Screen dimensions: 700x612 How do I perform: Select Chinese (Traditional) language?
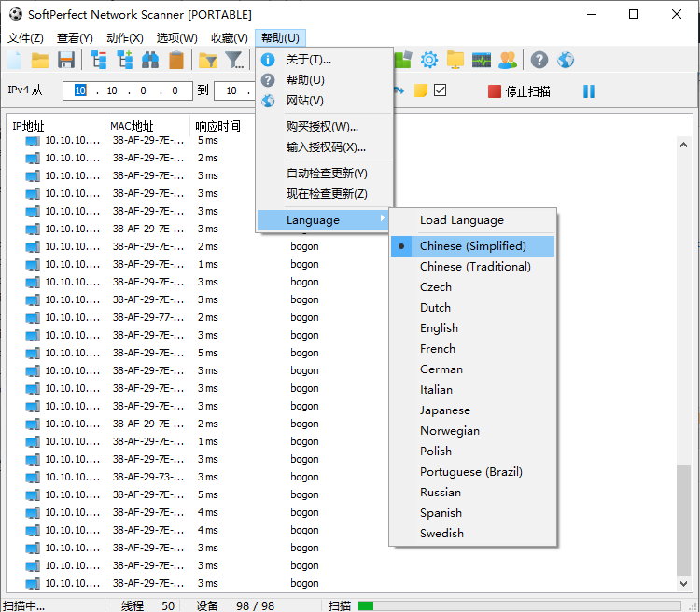click(x=473, y=267)
